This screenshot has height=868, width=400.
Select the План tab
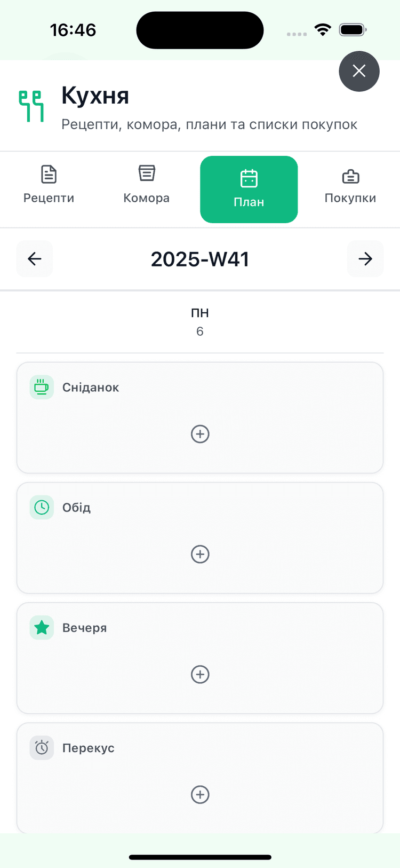click(249, 189)
